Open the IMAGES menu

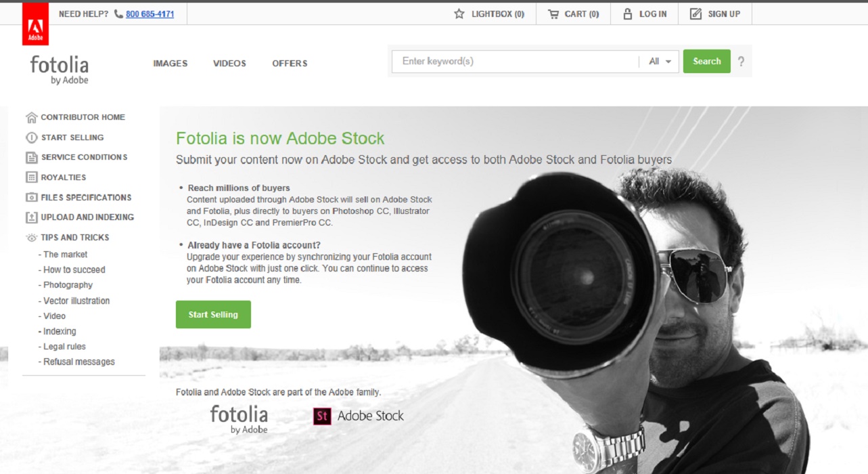click(170, 63)
